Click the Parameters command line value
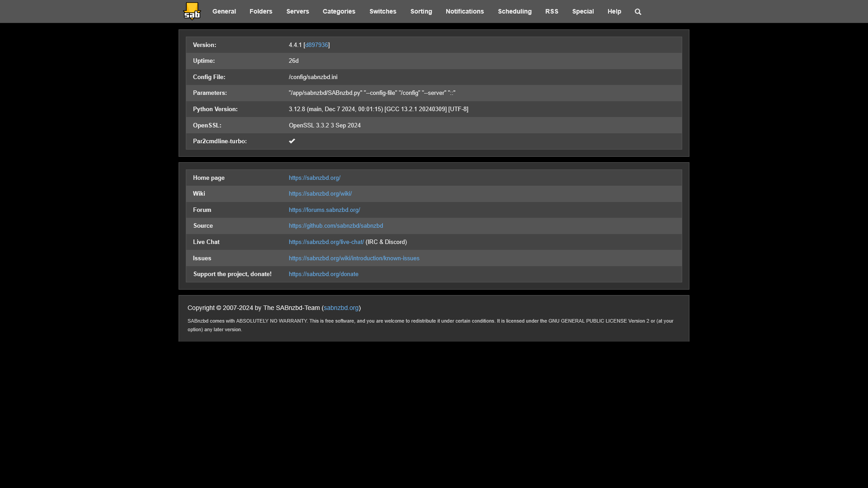This screenshot has height=488, width=868. (372, 93)
